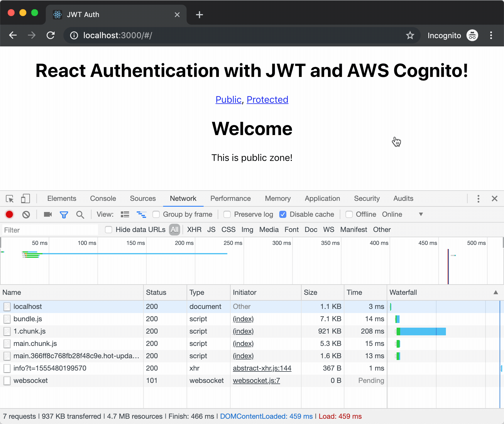Filter requests by XHR type
The image size is (504, 424).
point(194,230)
